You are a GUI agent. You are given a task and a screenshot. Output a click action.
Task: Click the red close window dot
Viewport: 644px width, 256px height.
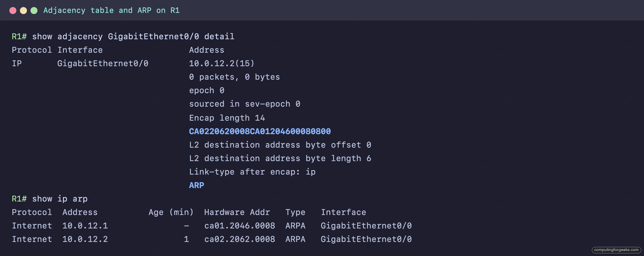point(13,11)
